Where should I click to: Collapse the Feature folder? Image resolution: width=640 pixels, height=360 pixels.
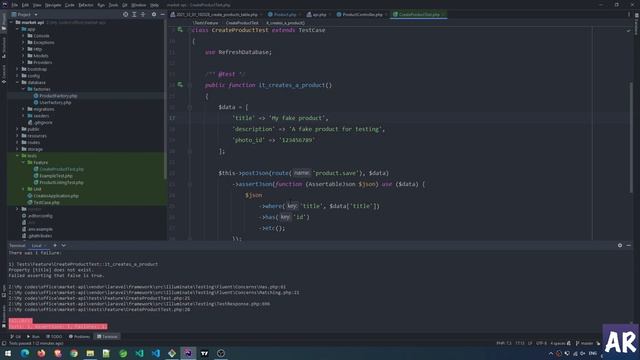(24, 162)
